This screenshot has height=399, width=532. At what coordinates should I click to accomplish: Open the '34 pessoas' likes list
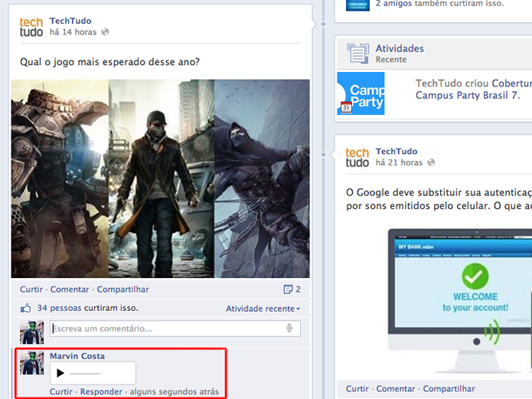(59, 308)
